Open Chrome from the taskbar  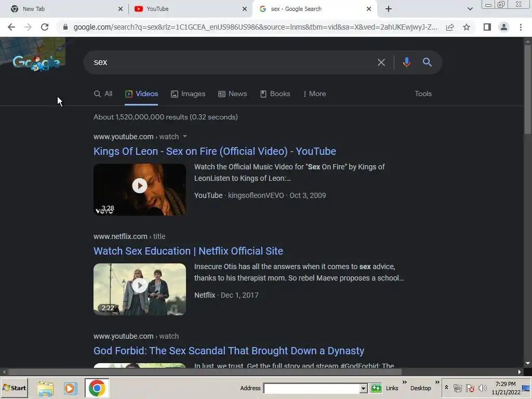(97, 388)
